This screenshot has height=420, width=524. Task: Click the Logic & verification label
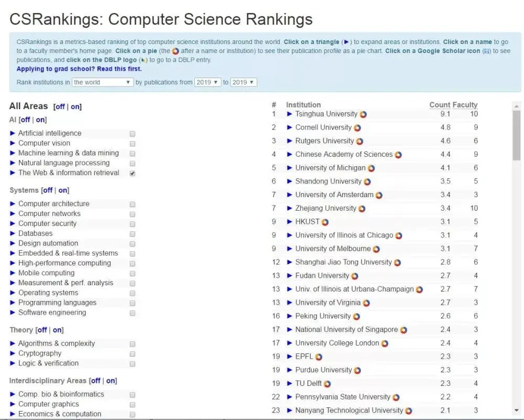pyautogui.click(x=48, y=363)
